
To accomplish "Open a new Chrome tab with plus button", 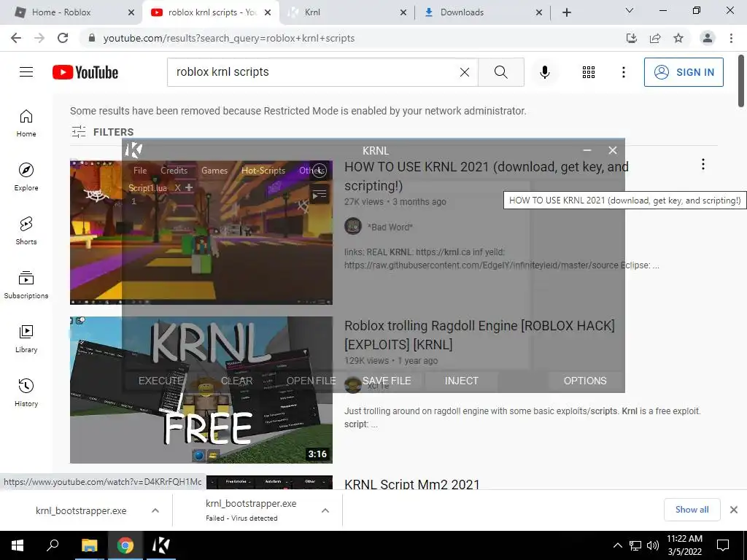I will 566,12.
